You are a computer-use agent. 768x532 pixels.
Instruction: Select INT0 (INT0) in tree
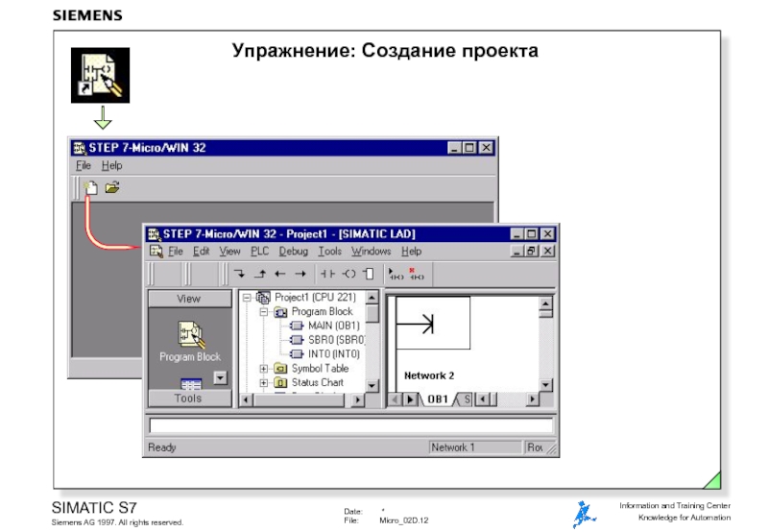click(333, 354)
